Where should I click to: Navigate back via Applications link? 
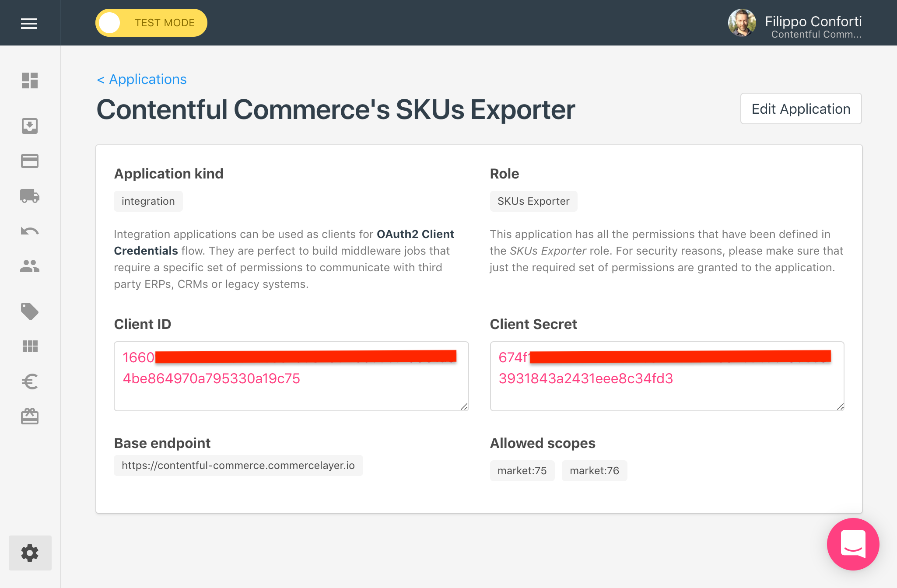tap(142, 80)
